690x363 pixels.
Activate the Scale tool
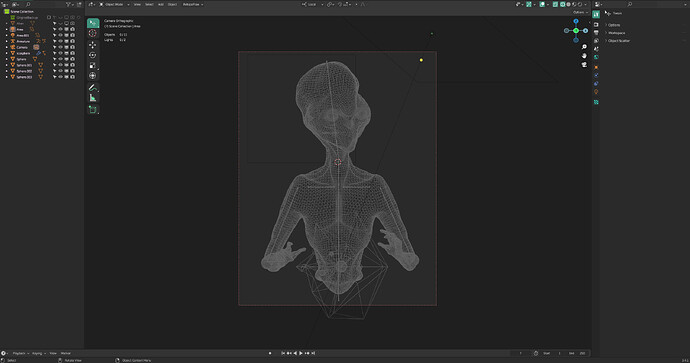tap(92, 66)
